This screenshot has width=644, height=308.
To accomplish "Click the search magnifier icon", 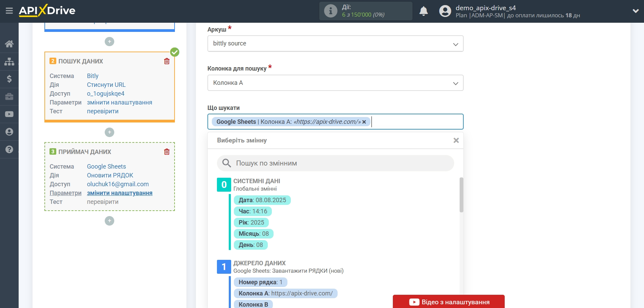I will [226, 163].
